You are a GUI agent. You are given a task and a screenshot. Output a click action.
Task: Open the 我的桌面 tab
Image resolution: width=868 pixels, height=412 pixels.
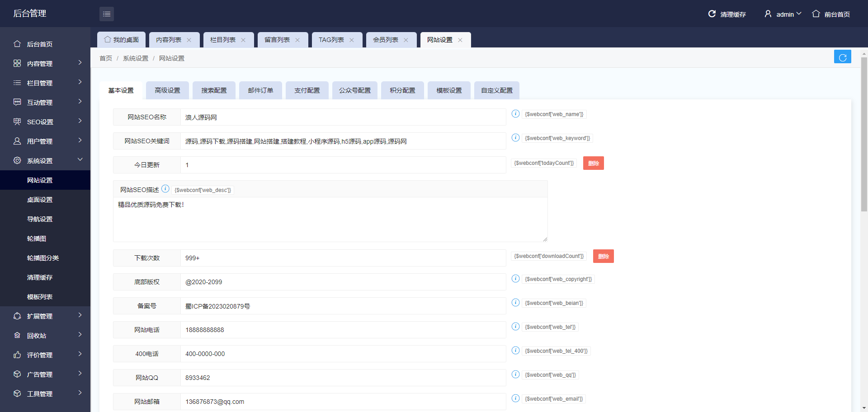click(121, 40)
